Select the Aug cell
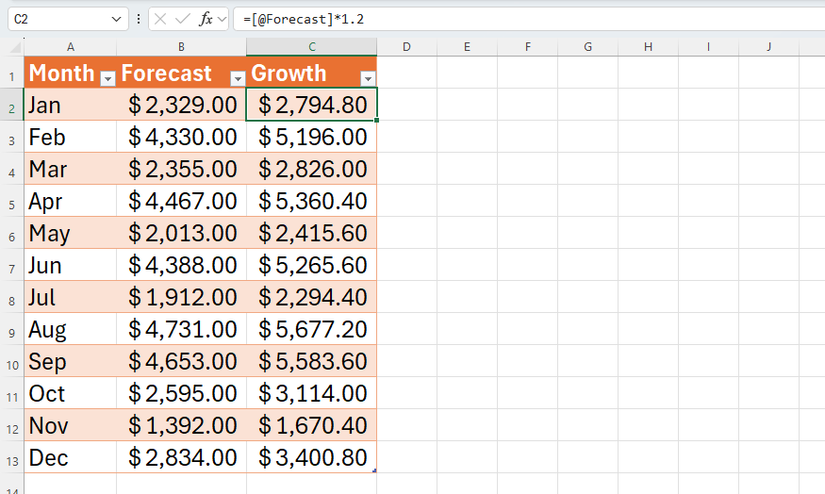Image resolution: width=825 pixels, height=494 pixels. click(x=71, y=329)
